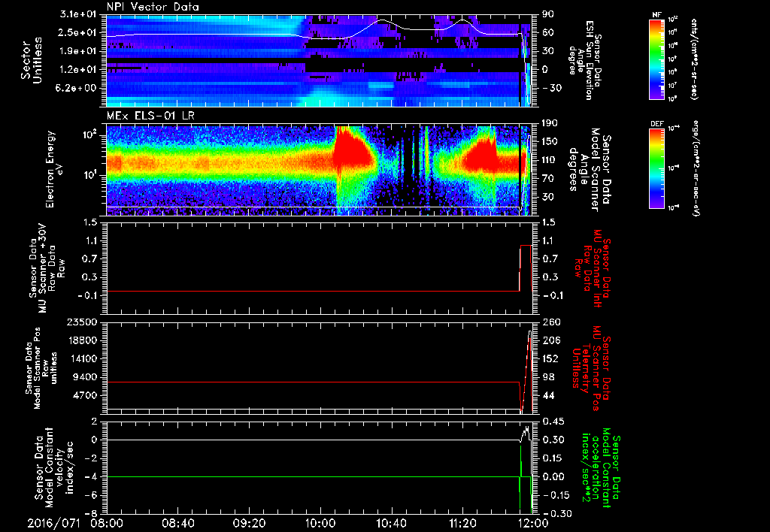Click the 09:20 time axis label
Screen dimensions: 770x532
(250, 523)
